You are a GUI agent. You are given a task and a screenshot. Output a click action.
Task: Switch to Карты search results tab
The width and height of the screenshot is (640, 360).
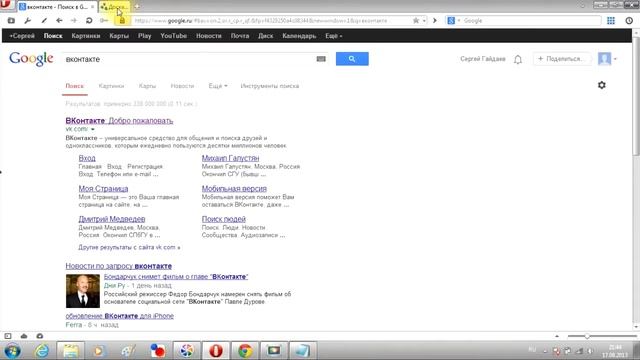coord(147,86)
